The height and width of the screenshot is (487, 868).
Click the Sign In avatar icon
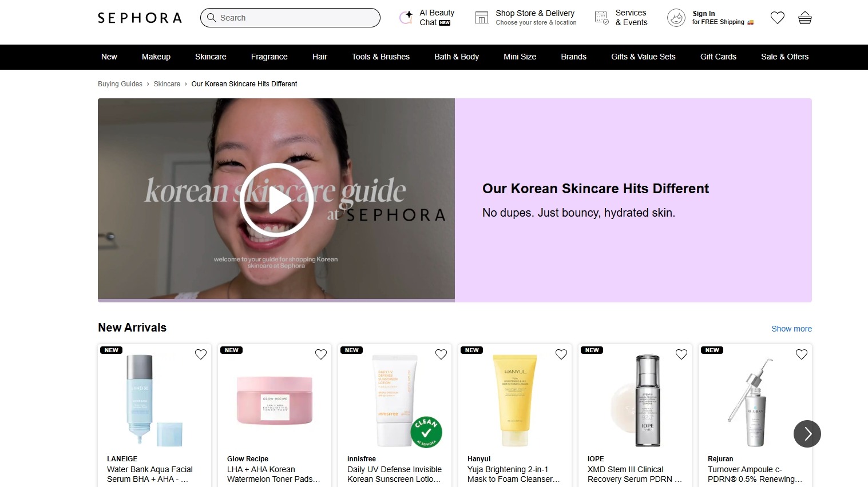tap(676, 18)
